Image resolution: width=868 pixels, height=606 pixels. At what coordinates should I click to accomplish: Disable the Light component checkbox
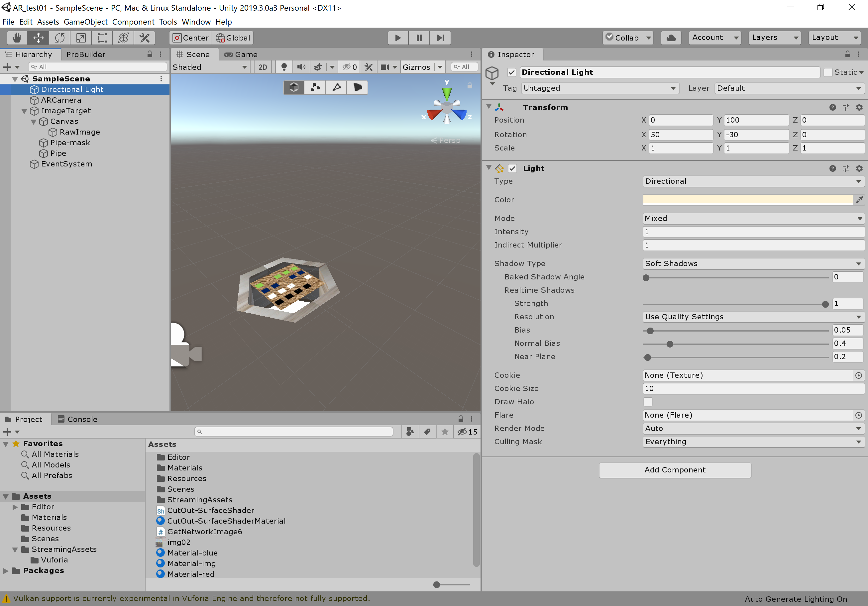pos(512,168)
